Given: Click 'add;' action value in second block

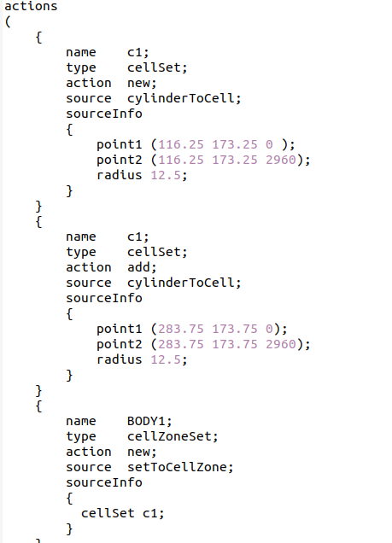Looking at the screenshot, I should (142, 267).
